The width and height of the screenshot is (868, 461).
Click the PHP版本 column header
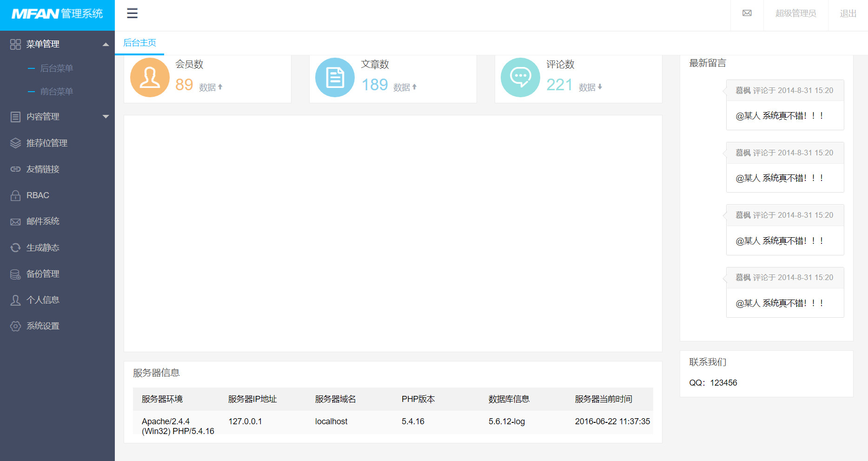coord(418,399)
